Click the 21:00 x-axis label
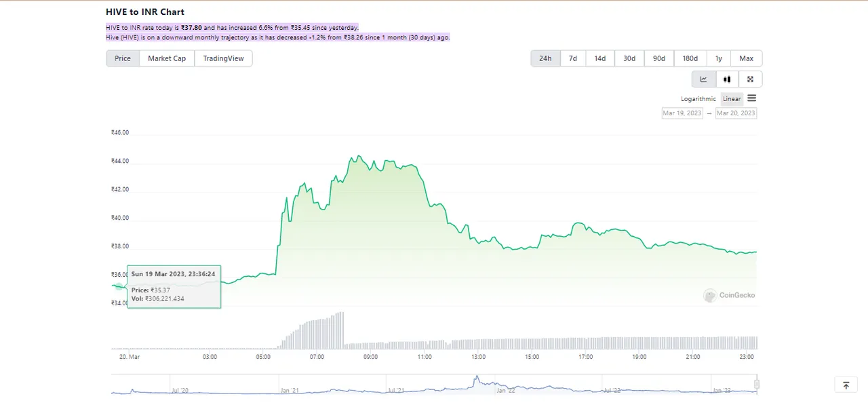Viewport: 868px width, 405px height. (x=693, y=357)
